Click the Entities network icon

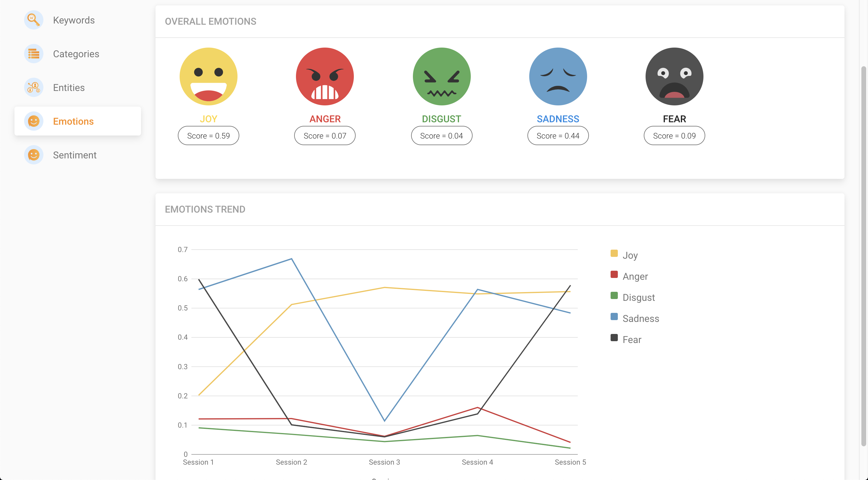[34, 87]
